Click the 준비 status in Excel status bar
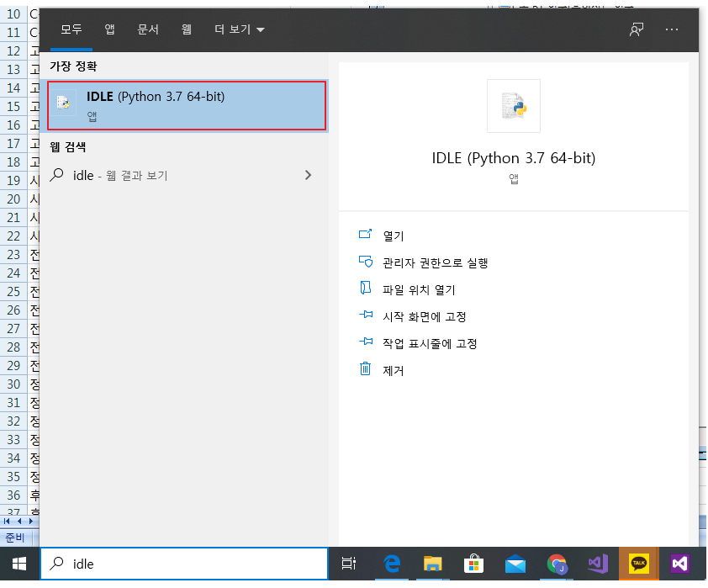 (14, 538)
